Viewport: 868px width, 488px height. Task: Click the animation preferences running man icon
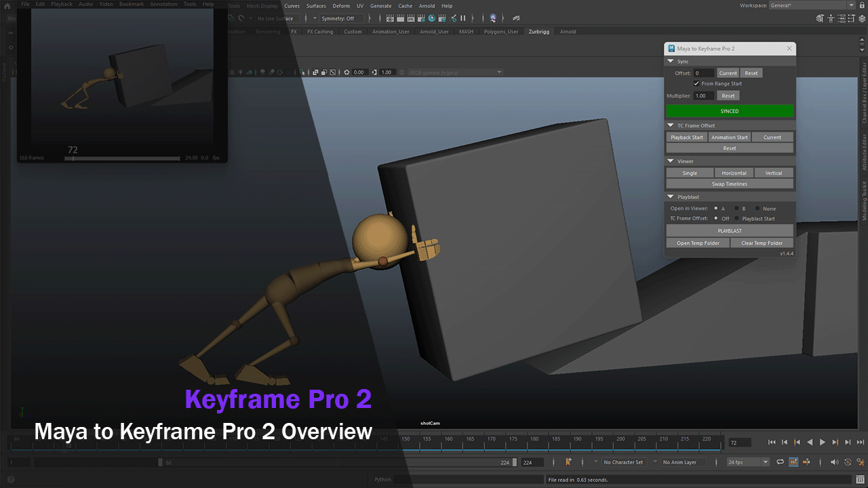pyautogui.click(x=861, y=462)
